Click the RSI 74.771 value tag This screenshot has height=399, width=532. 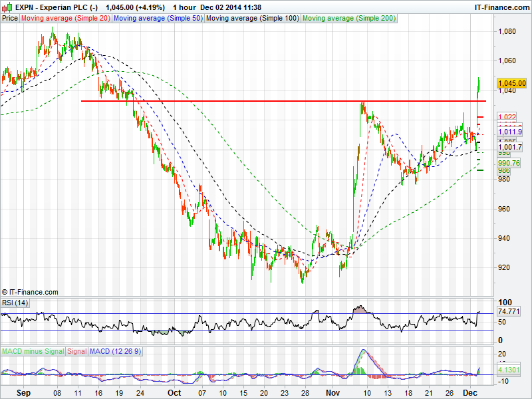509,311
